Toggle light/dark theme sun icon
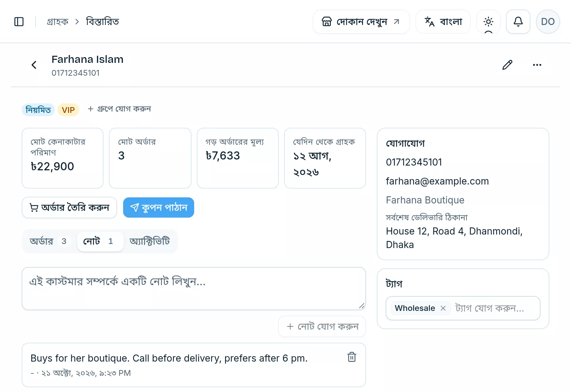The width and height of the screenshot is (571, 392). click(x=488, y=22)
